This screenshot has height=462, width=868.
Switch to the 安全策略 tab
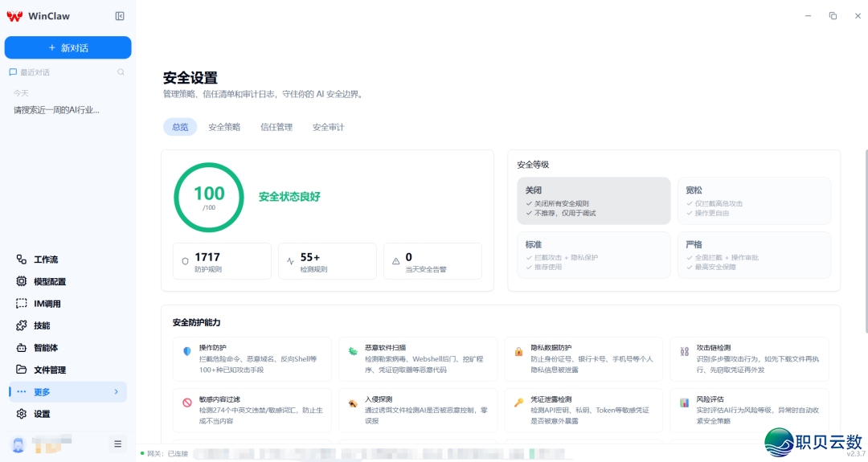224,127
